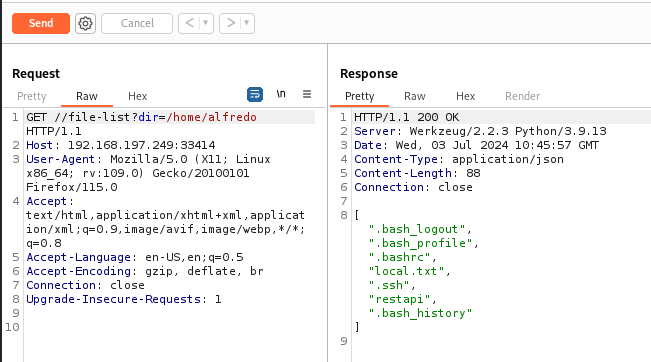Click the Cancel button

(x=137, y=23)
